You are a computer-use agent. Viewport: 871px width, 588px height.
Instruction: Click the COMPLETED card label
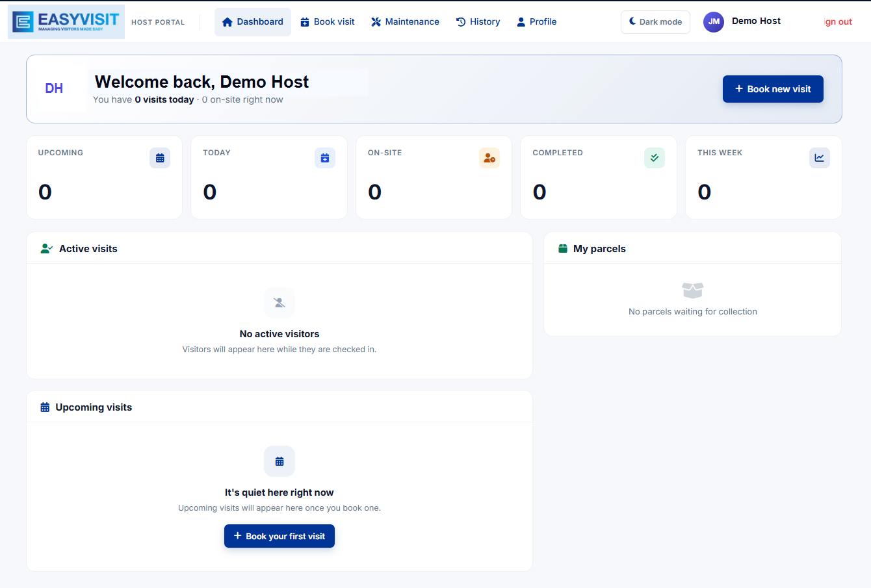(558, 153)
